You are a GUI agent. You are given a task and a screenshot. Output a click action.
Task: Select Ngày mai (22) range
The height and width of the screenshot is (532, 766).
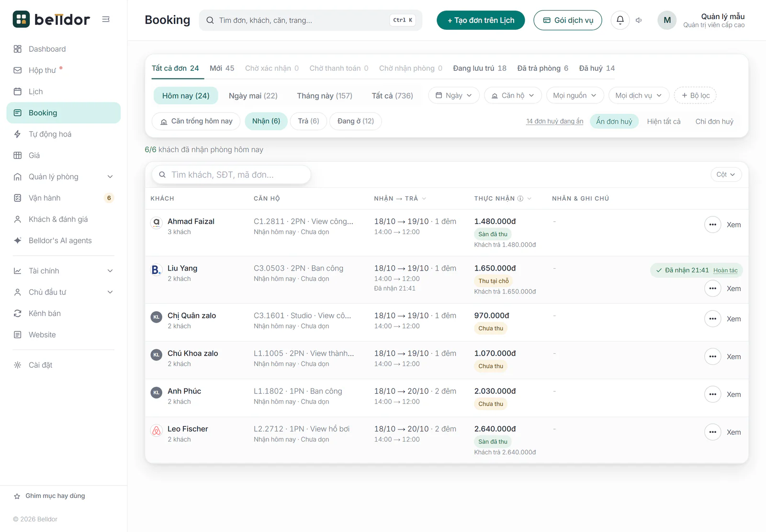[253, 96]
